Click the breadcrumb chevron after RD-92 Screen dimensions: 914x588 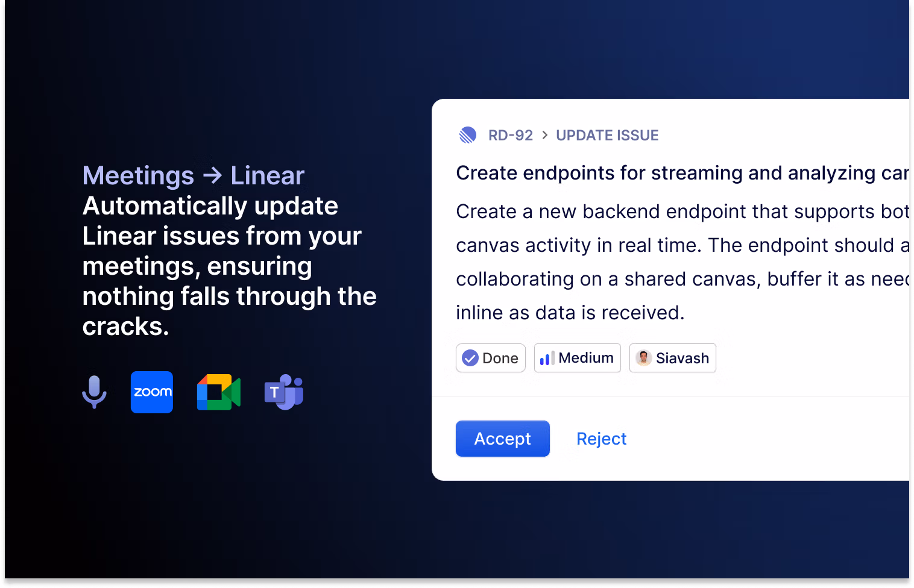545,136
